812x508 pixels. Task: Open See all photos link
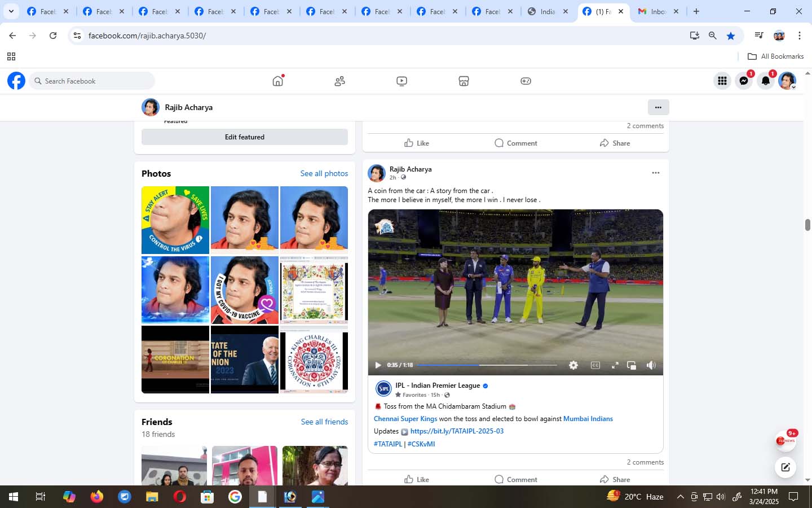[324, 173]
